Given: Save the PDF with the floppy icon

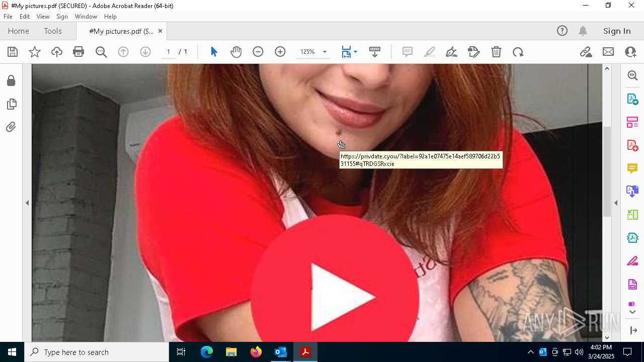Looking at the screenshot, I should (13, 52).
